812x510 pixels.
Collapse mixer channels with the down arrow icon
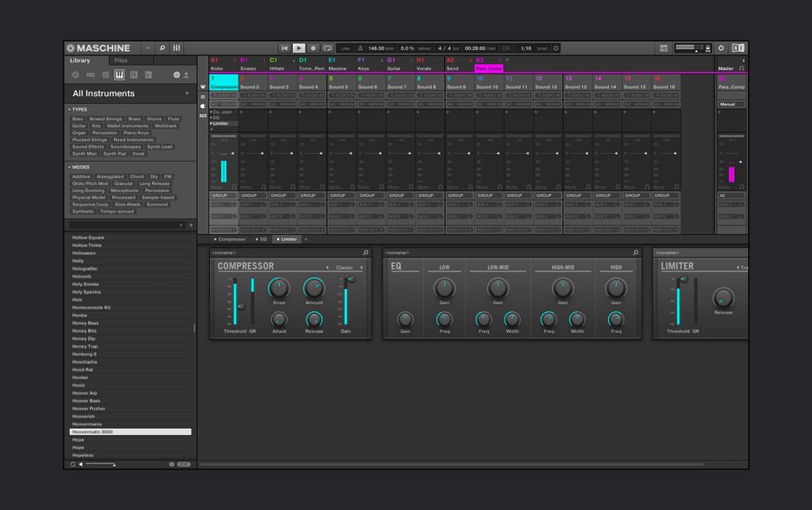(203, 87)
